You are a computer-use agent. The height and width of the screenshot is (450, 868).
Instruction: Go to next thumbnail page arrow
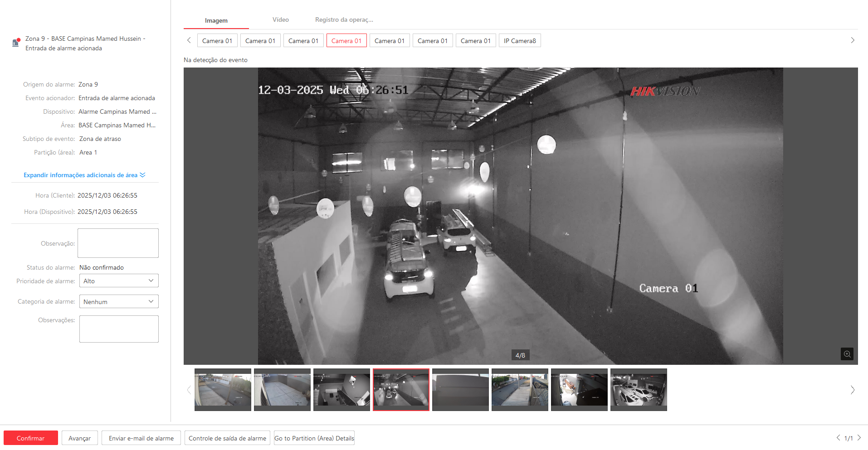pyautogui.click(x=853, y=390)
